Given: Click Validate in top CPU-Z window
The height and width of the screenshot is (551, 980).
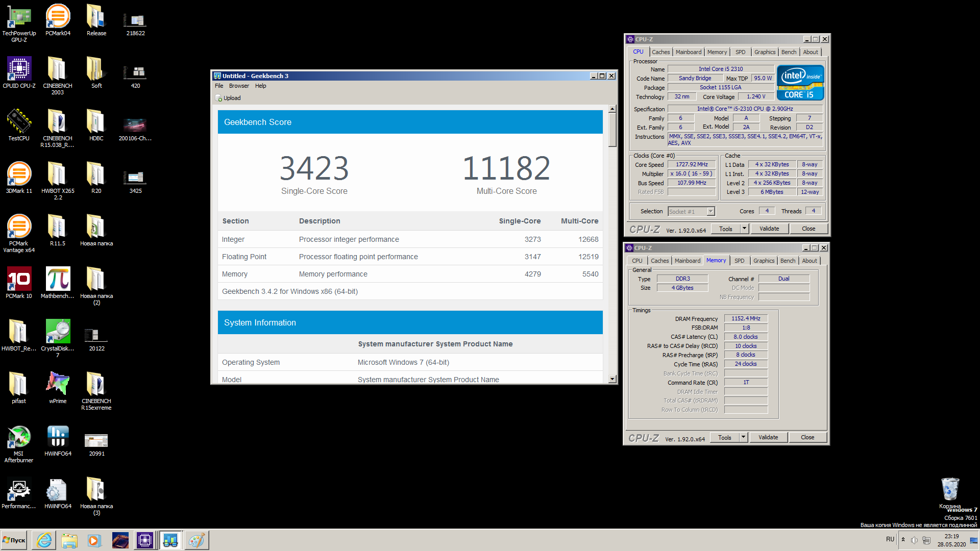Looking at the screenshot, I should tap(769, 229).
